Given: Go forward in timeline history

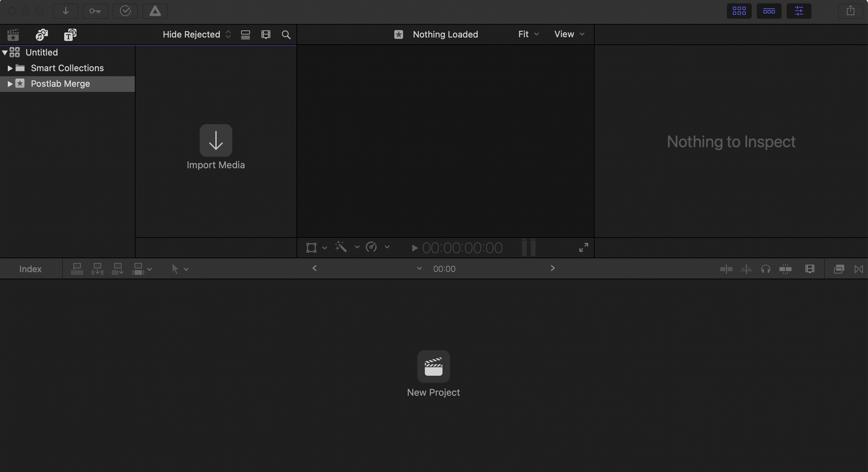Looking at the screenshot, I should 552,268.
